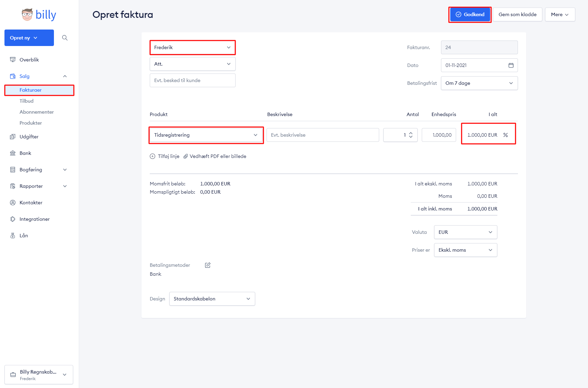Screen dimensions: 588x388
Task: Click the percent discount icon
Action: point(506,135)
